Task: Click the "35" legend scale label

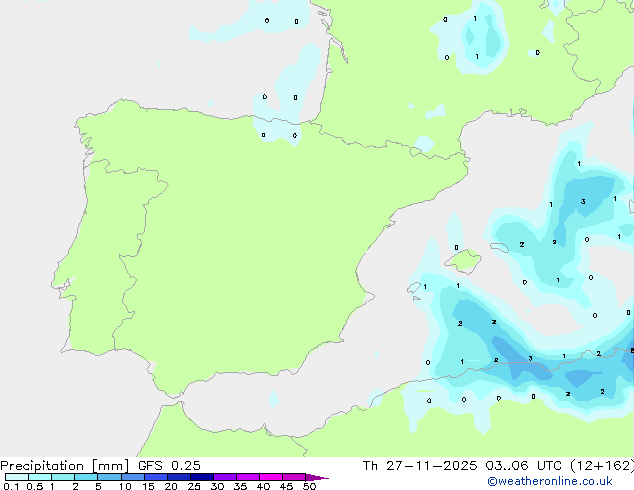Action: [x=240, y=486]
